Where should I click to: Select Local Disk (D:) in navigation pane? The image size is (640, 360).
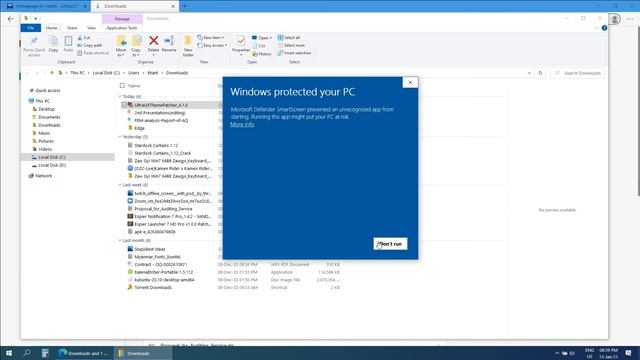coord(49,165)
